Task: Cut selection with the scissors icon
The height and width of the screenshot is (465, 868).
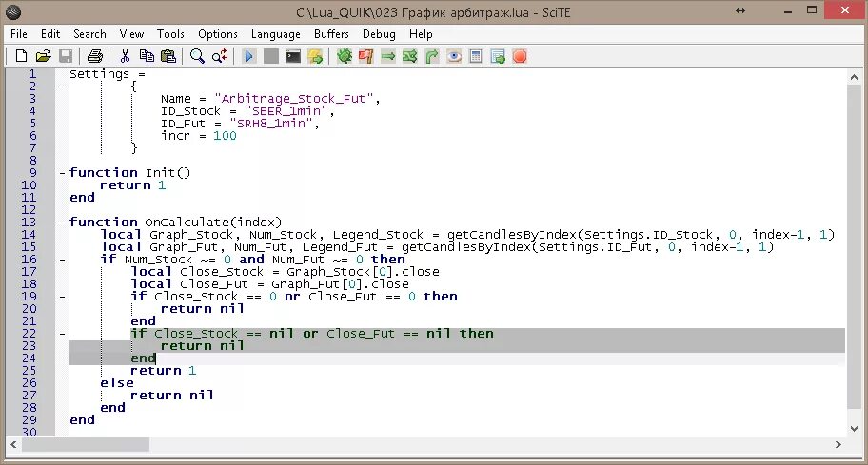Action: (125, 56)
